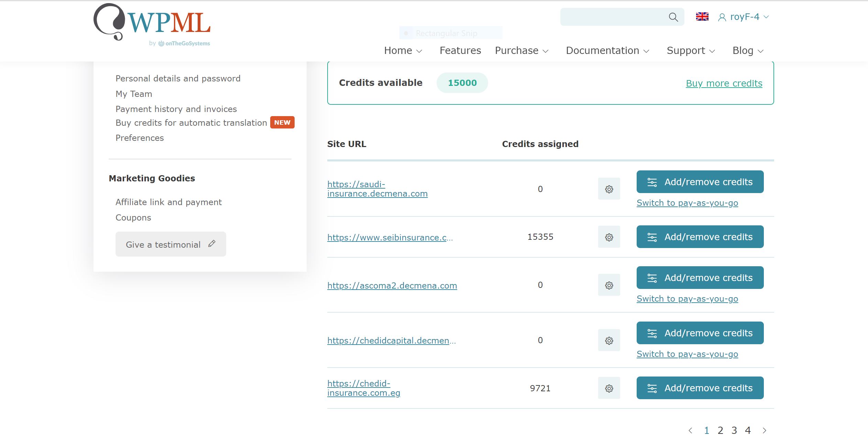
Task: Switch ascoma2 site to pay-as-you-go
Action: click(687, 299)
